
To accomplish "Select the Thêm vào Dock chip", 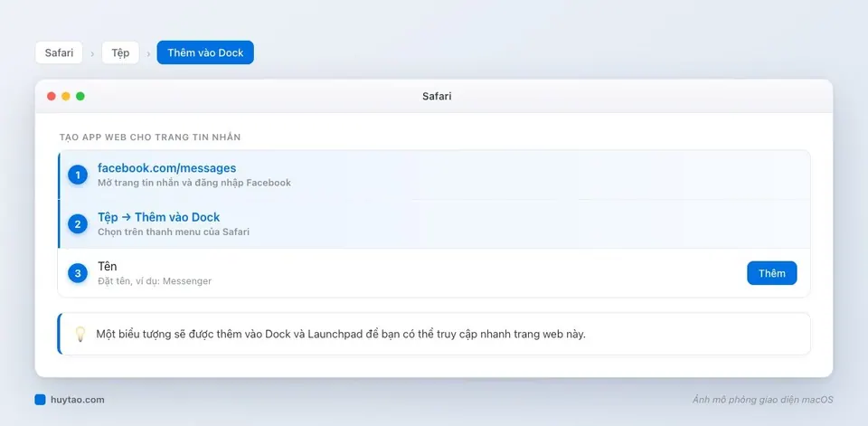I will tap(205, 52).
